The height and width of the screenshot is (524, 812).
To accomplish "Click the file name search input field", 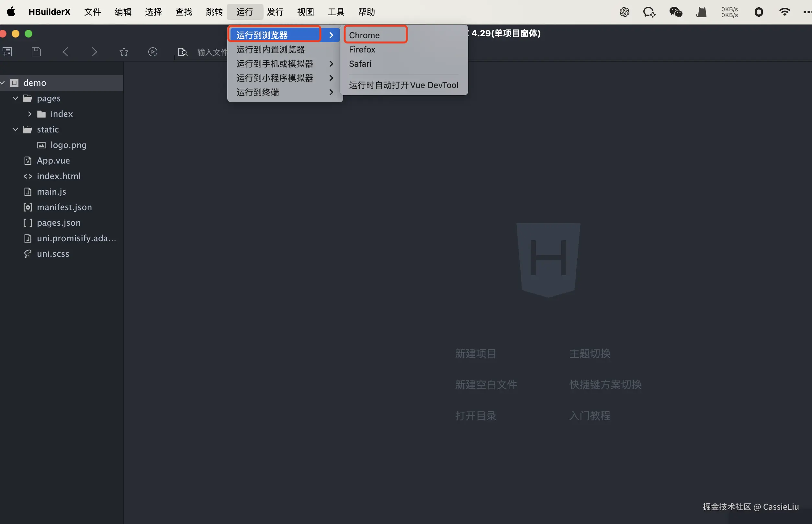I will [212, 52].
